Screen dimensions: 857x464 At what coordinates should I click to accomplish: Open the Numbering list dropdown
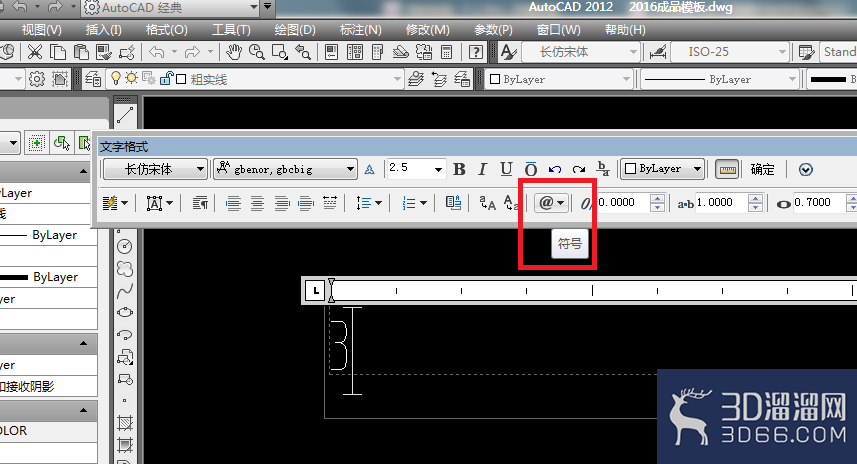414,203
